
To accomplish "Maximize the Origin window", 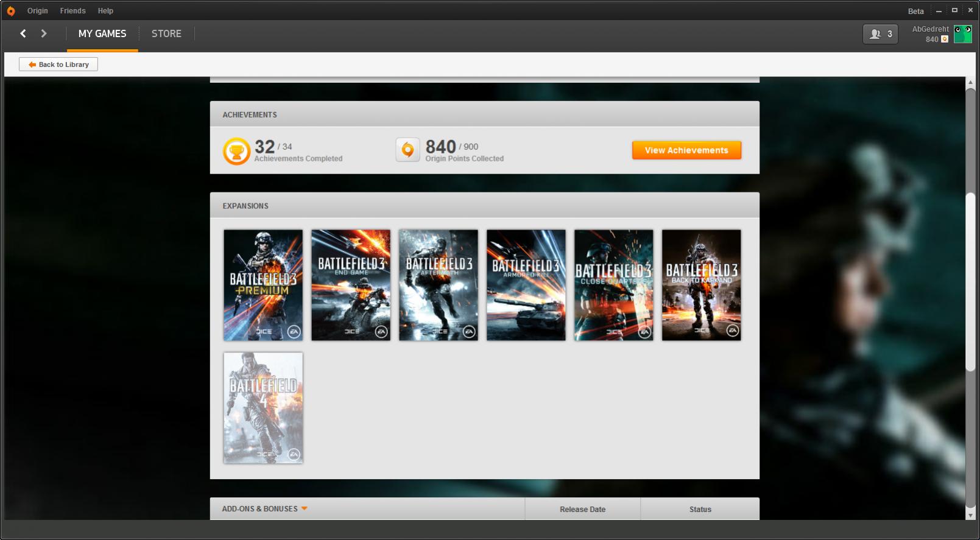I will (954, 10).
